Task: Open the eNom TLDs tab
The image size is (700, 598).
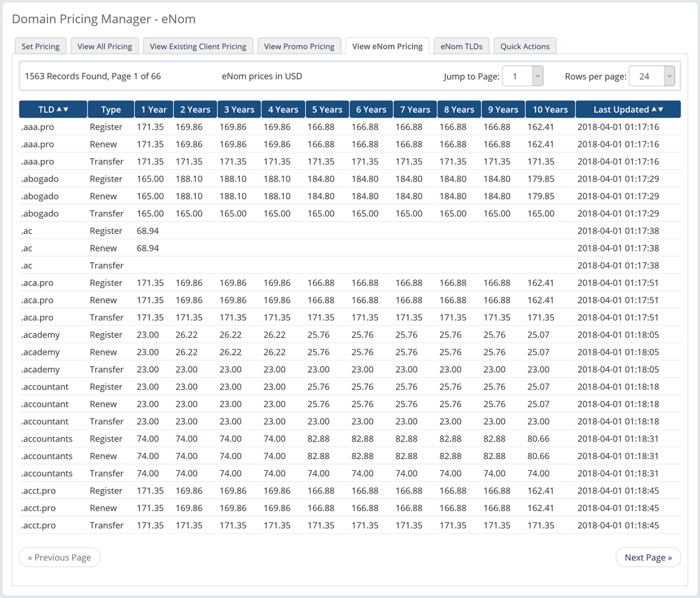Action: (461, 46)
